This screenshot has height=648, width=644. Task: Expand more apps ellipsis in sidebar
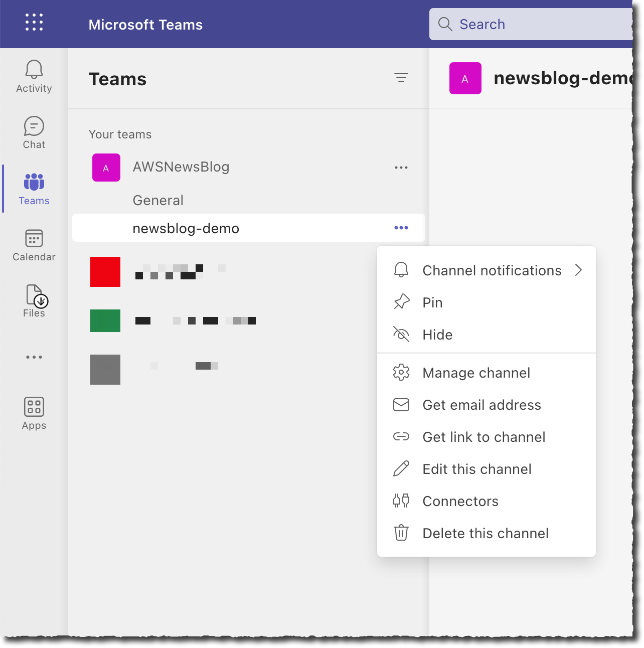[x=34, y=357]
